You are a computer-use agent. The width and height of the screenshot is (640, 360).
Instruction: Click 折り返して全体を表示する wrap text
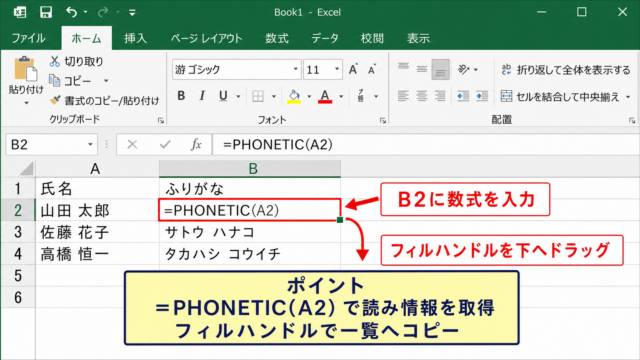[x=566, y=70]
